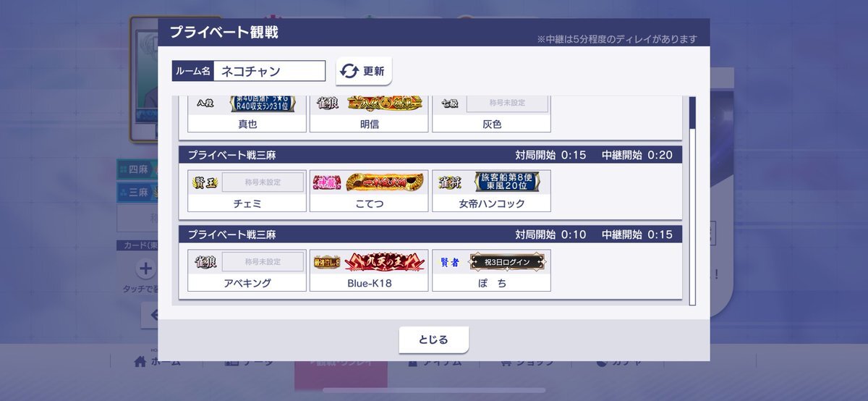Select player card チェミ
This screenshot has width=868, height=401.
(x=247, y=191)
